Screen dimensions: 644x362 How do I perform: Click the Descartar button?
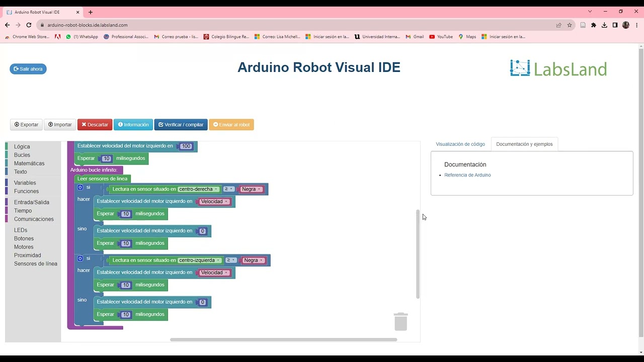click(95, 125)
